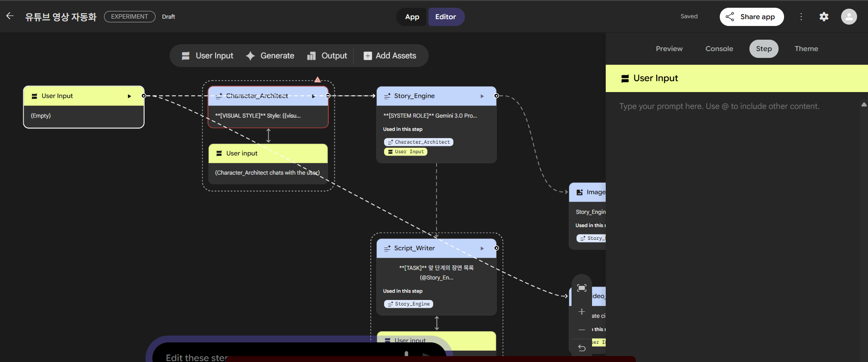Click the Saved status text
Screen dimensions: 868x362
[689, 16]
